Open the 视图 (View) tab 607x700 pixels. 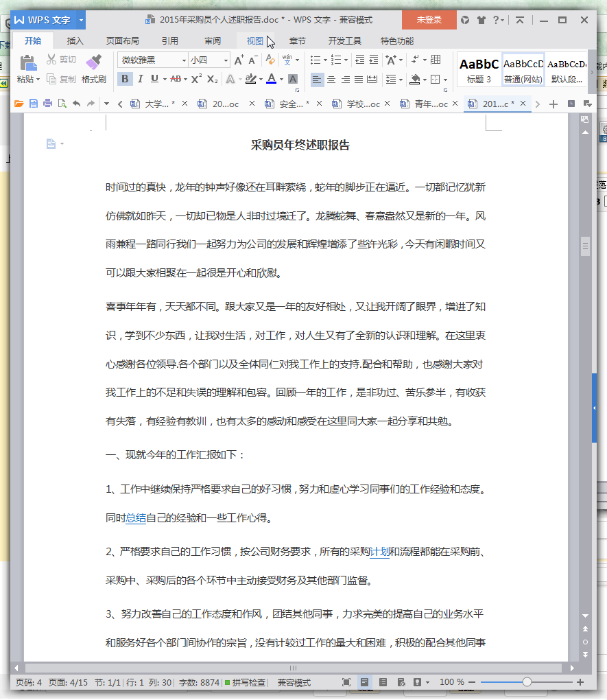click(255, 41)
